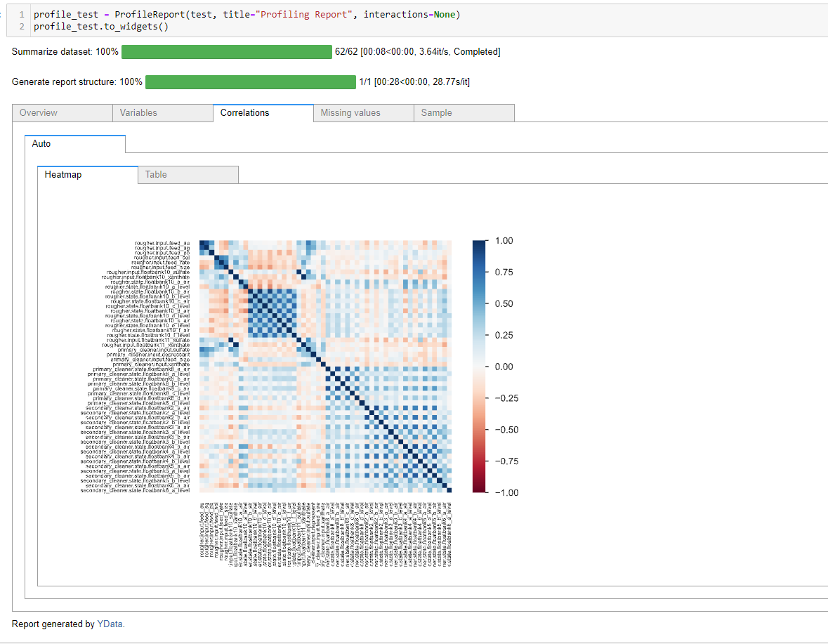Open the Variables tab
The image size is (828, 644).
pos(138,112)
